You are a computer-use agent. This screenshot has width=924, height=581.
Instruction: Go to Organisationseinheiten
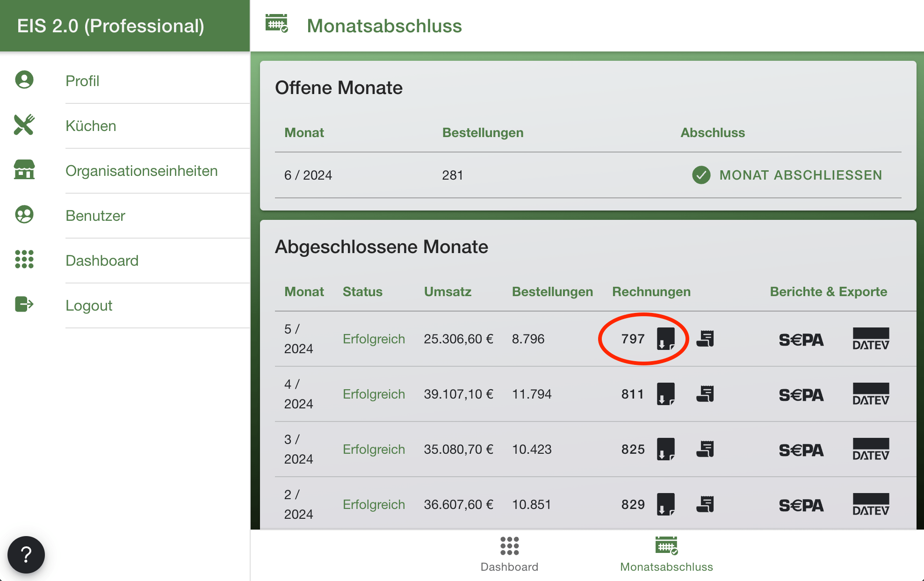[x=125, y=170]
